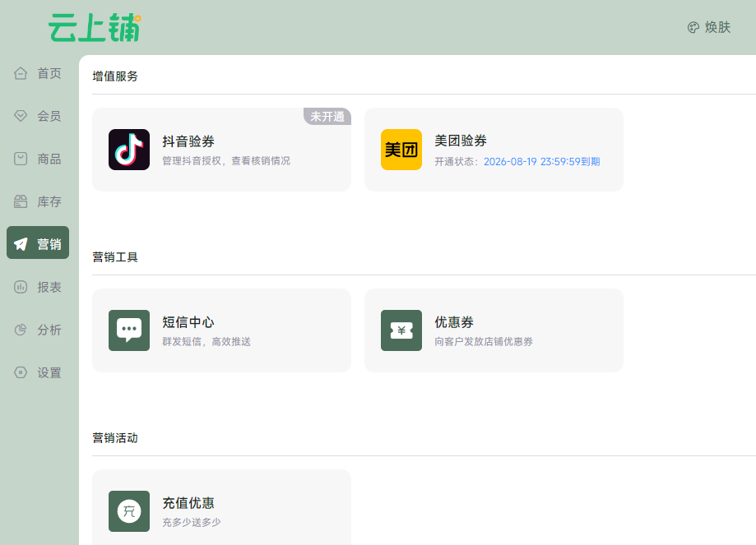Click the member diamond icon in sidebar
Viewport: 756px width, 545px height.
coord(21,116)
